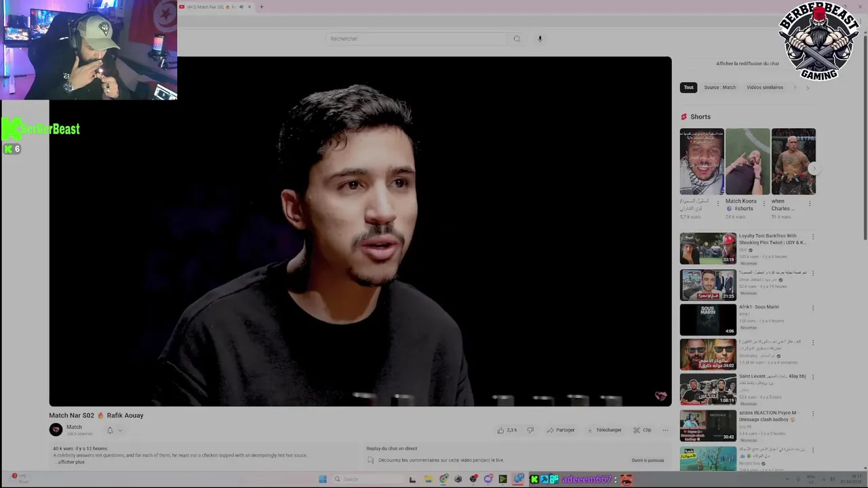
Task: Click the taskbar clock and date
Action: (x=851, y=479)
